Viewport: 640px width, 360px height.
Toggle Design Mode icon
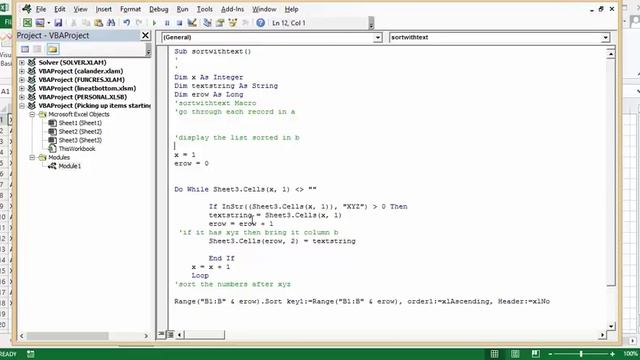[x=192, y=23]
